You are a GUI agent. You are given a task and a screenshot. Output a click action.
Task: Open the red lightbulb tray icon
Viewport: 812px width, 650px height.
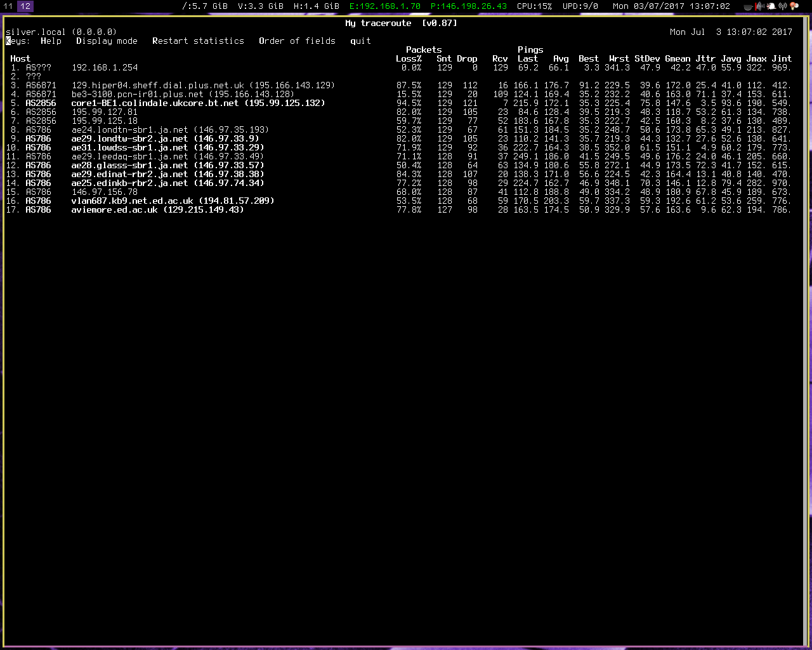point(793,6)
